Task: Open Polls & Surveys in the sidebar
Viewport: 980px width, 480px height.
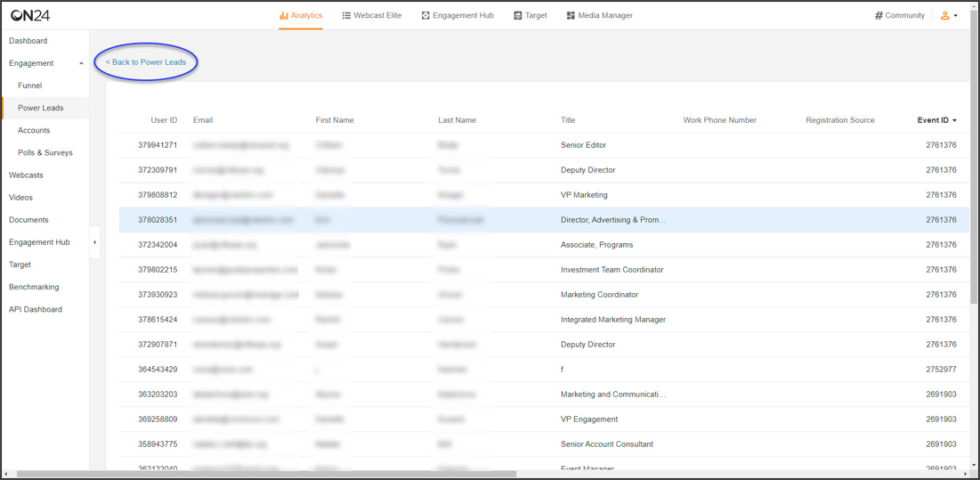Action: tap(45, 152)
